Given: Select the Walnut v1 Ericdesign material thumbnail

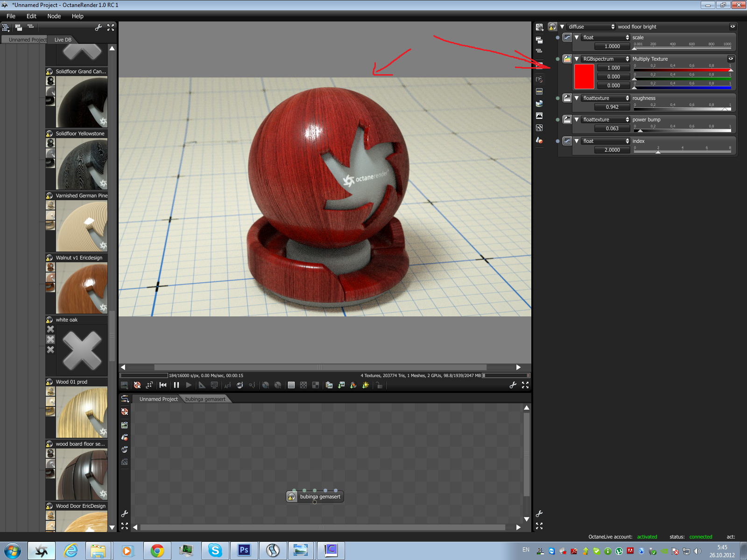Looking at the screenshot, I should pyautogui.click(x=82, y=288).
